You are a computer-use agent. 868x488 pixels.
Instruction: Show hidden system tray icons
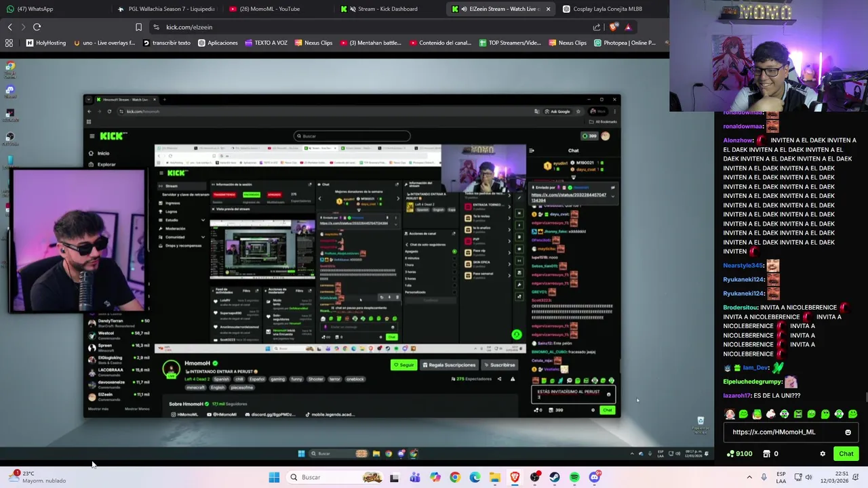coord(749,477)
